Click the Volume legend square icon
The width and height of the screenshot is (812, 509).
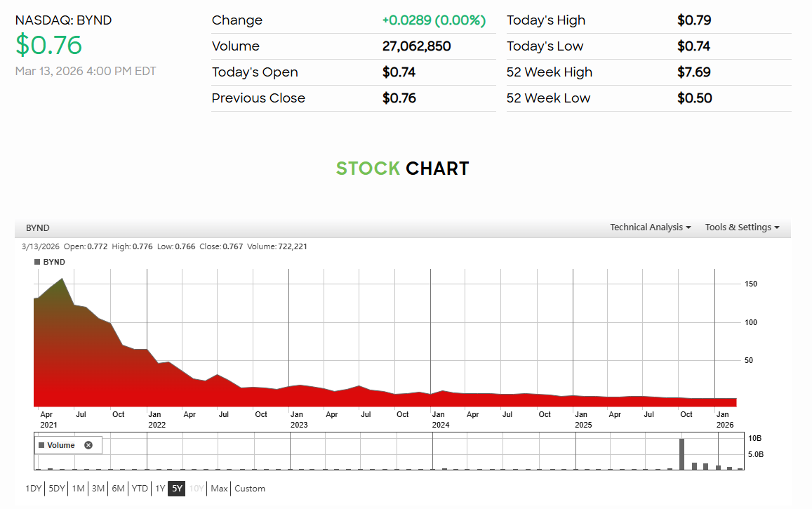point(41,445)
